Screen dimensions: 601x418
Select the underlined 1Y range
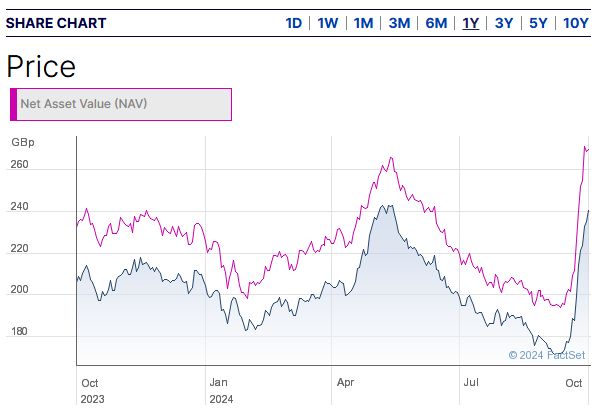pyautogui.click(x=470, y=23)
